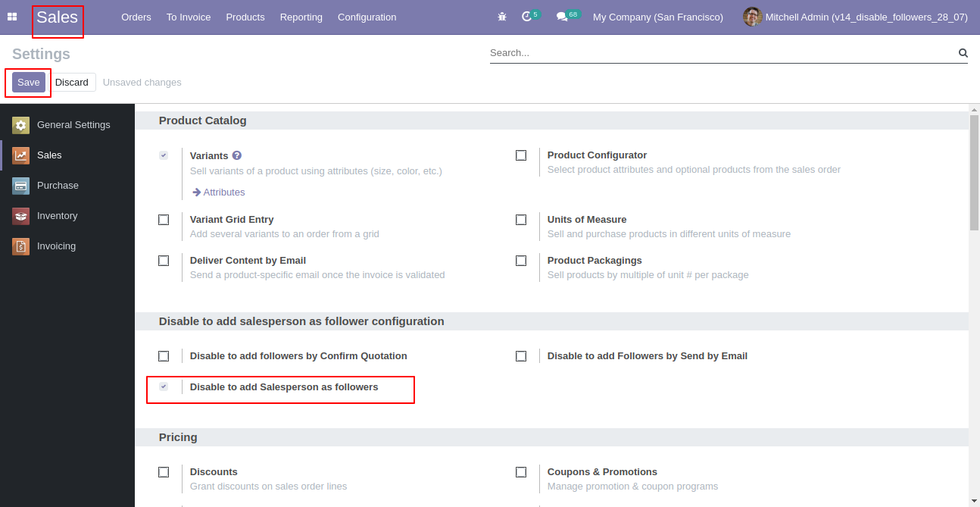Open the messages chat bubble icon

click(561, 17)
